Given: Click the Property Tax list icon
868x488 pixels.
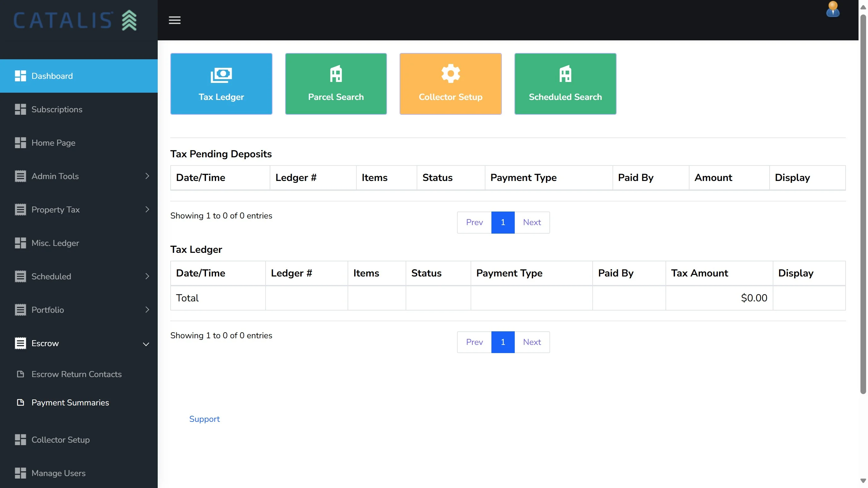Looking at the screenshot, I should coord(20,209).
